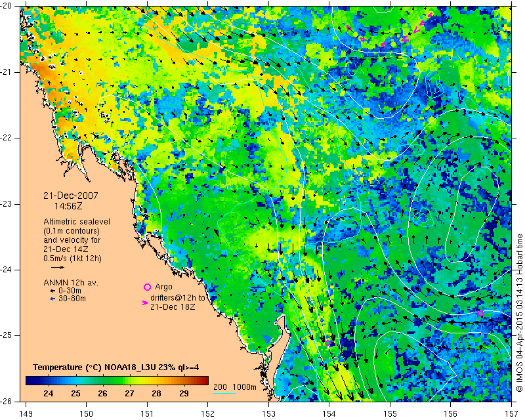Click the latitude axis label -23
This screenshot has height=420, width=525.
point(6,204)
